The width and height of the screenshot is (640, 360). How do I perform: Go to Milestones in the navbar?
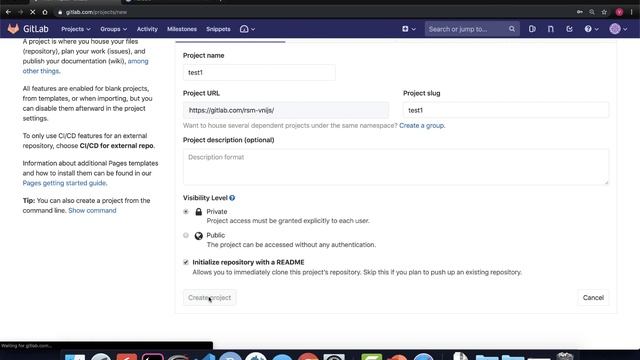[x=182, y=29]
